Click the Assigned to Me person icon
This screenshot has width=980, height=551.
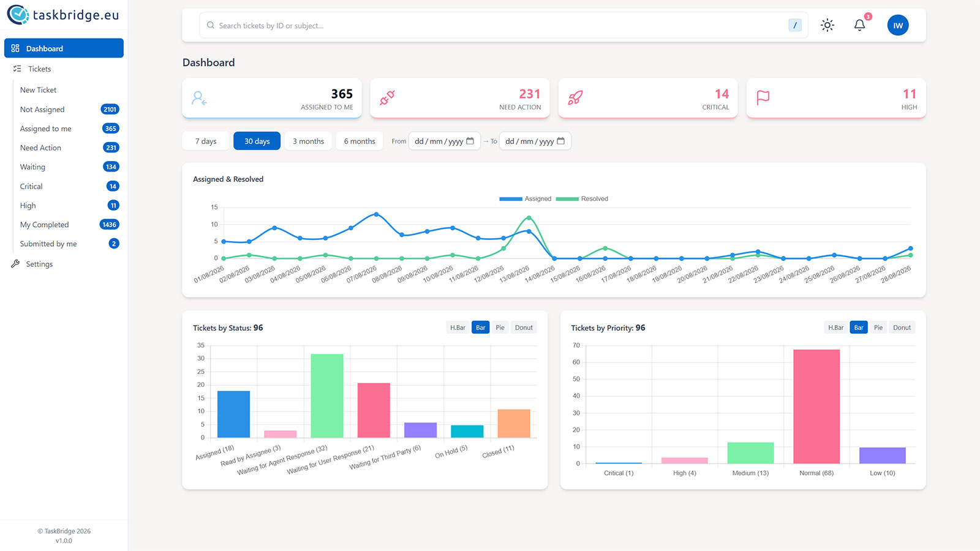tap(199, 98)
